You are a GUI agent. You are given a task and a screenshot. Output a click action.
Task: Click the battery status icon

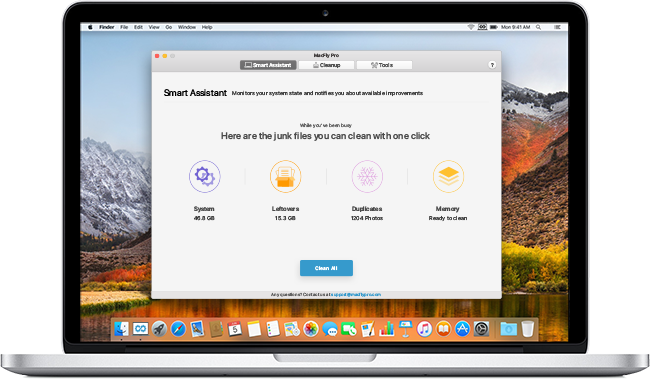(494, 27)
